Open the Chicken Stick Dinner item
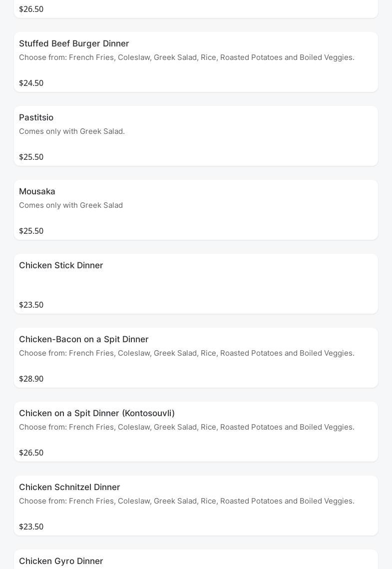The image size is (392, 569). [x=61, y=265]
